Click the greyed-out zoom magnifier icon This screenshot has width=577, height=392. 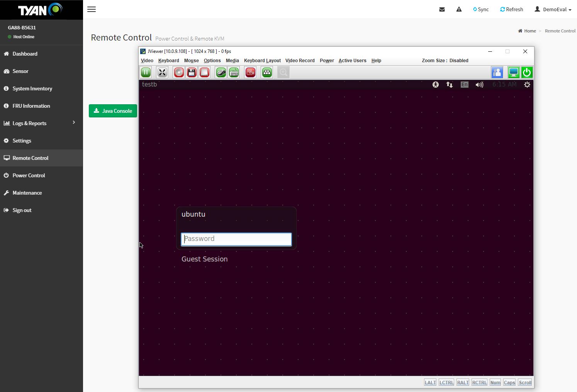click(283, 72)
